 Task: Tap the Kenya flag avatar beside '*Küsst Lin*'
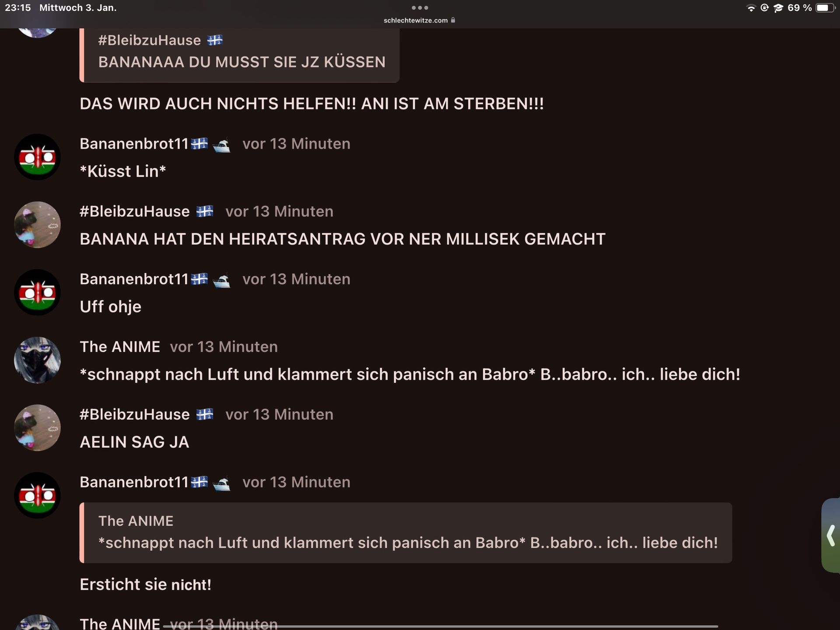pos(37,157)
